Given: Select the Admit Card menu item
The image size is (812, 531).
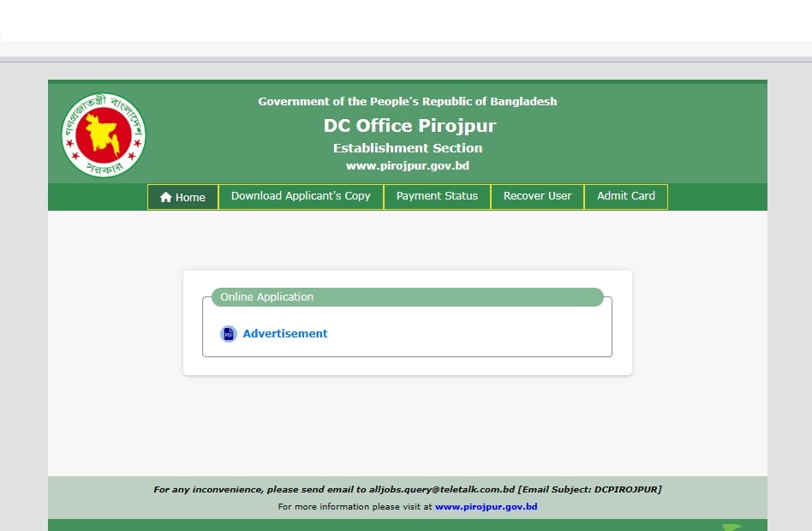Looking at the screenshot, I should click(625, 196).
